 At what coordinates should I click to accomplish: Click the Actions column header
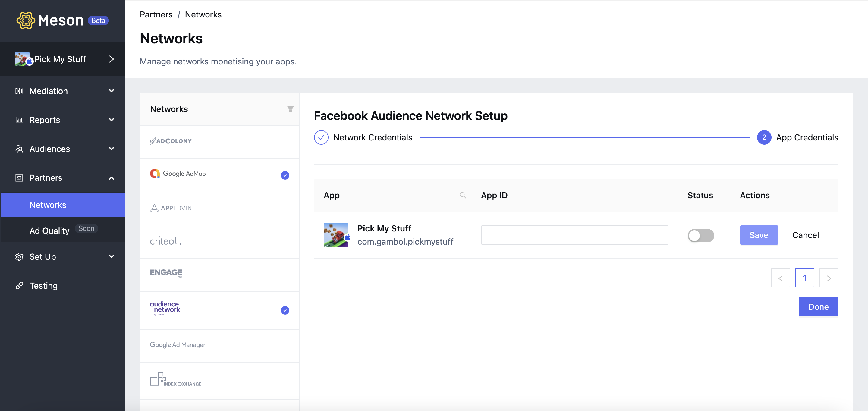coord(754,195)
